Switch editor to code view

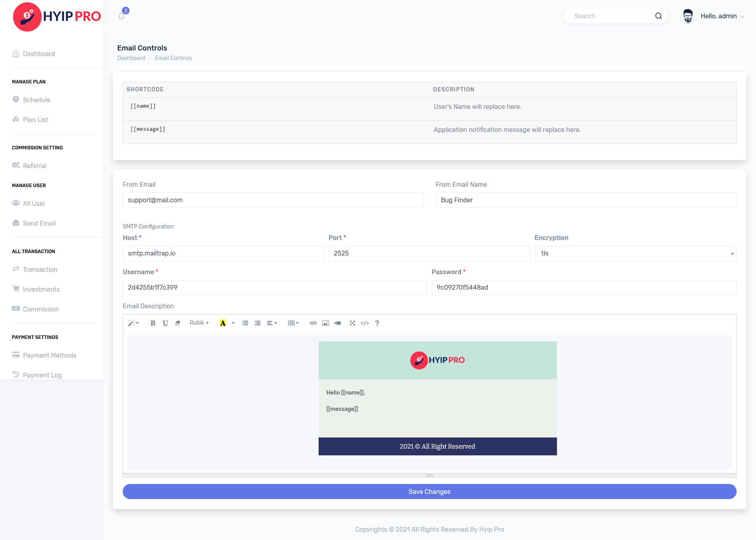point(365,323)
